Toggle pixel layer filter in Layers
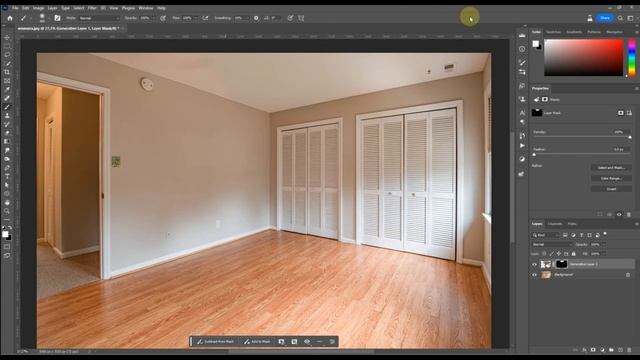The width and height of the screenshot is (640, 360). pyautogui.click(x=565, y=235)
